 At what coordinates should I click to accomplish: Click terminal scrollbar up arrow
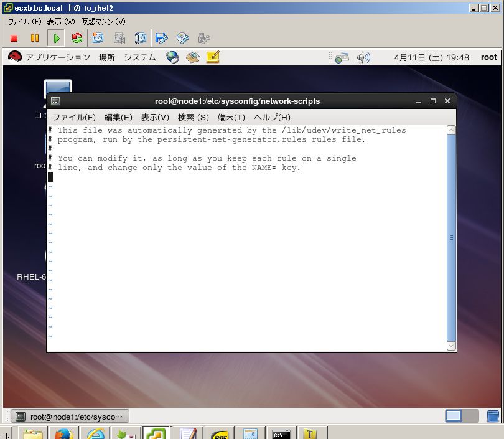[451, 130]
